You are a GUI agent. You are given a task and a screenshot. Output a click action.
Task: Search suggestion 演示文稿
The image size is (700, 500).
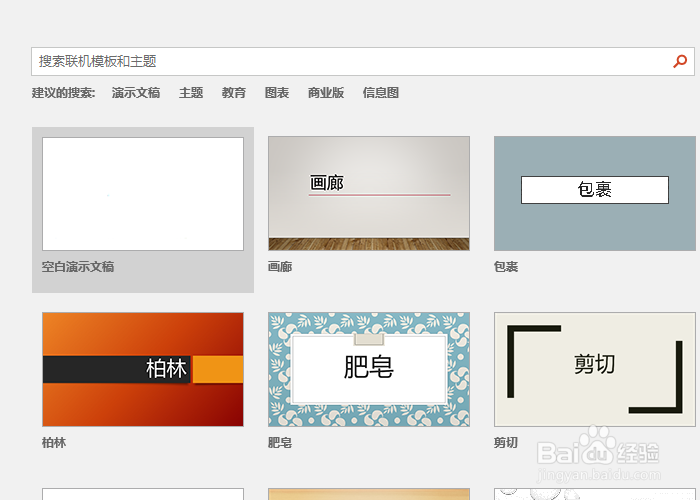(136, 93)
